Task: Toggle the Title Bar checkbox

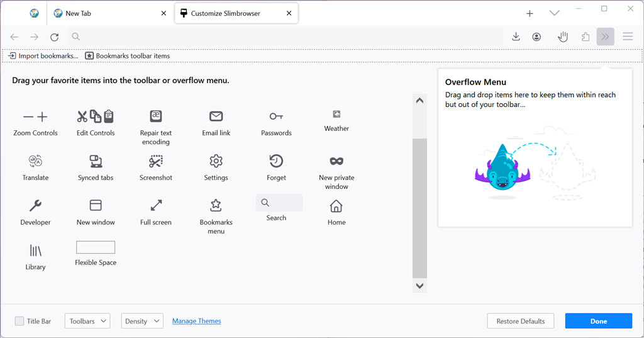Action: click(x=19, y=321)
